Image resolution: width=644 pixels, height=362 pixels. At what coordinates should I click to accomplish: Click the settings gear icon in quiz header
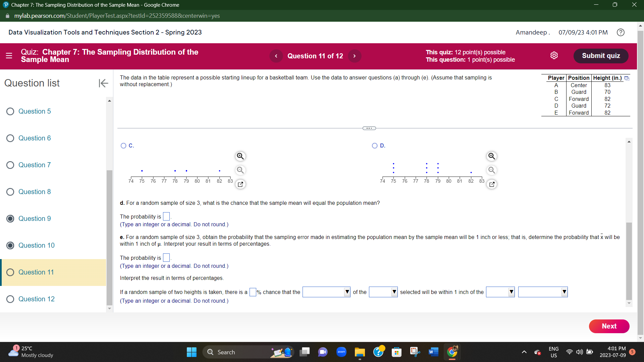pyautogui.click(x=554, y=56)
